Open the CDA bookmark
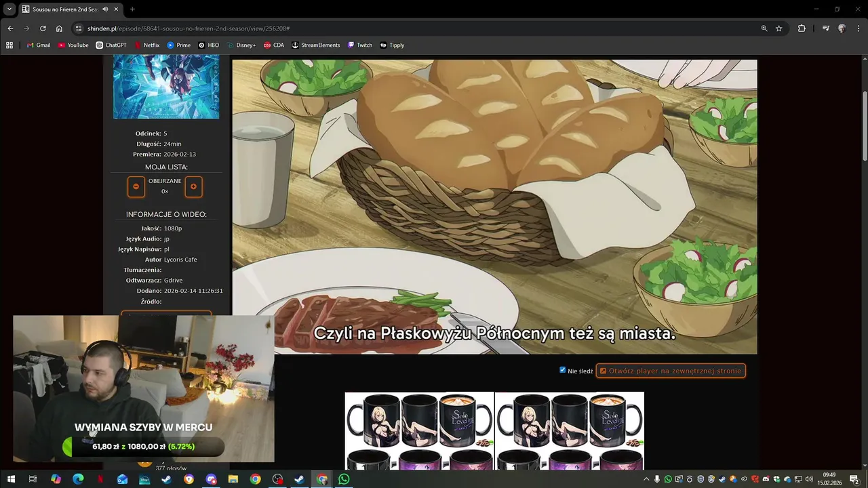The width and height of the screenshot is (868, 488). [274, 45]
